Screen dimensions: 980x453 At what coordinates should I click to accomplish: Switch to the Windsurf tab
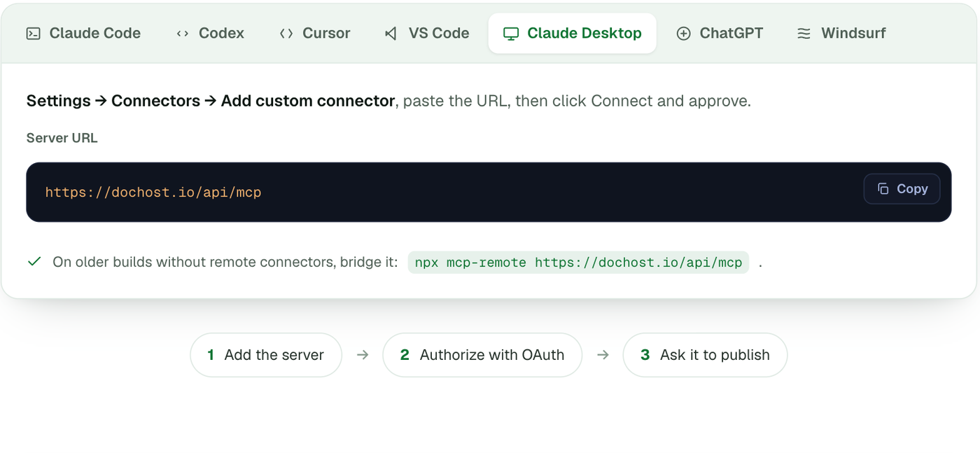(841, 33)
